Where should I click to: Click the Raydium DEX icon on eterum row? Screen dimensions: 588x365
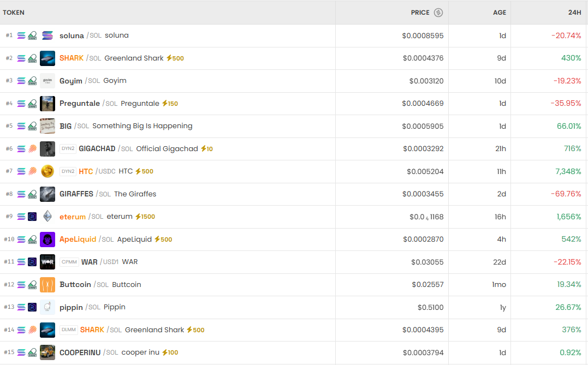[32, 217]
